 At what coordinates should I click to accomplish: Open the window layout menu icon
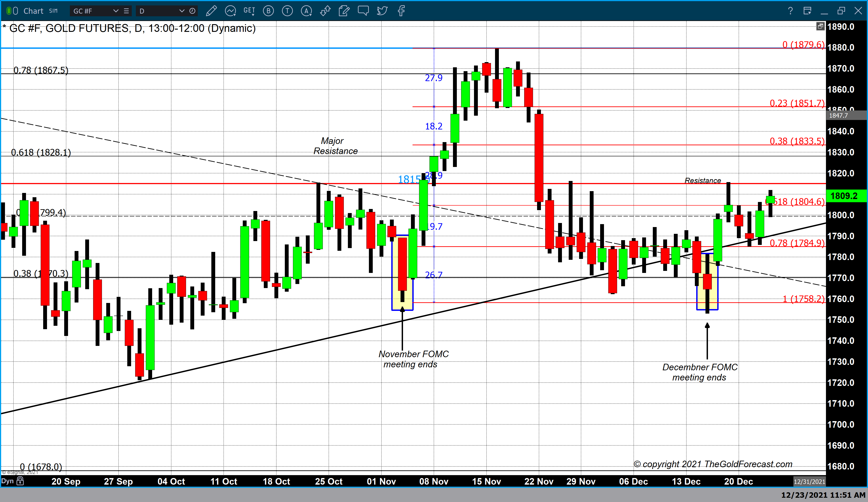click(x=807, y=11)
